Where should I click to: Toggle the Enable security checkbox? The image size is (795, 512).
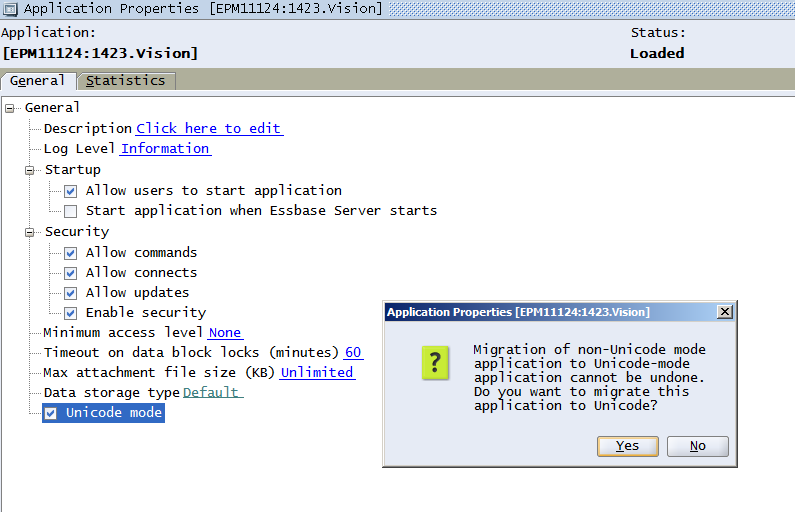[x=70, y=313]
